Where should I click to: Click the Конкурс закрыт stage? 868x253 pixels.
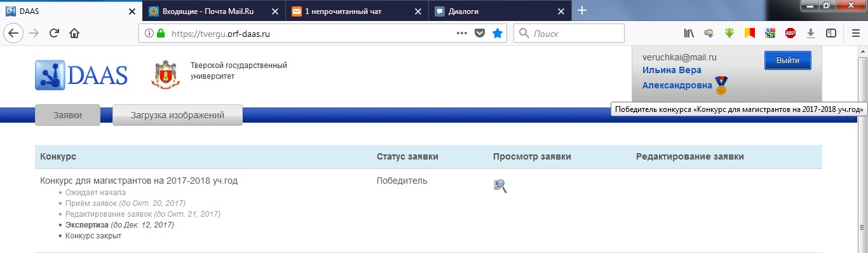pos(93,236)
